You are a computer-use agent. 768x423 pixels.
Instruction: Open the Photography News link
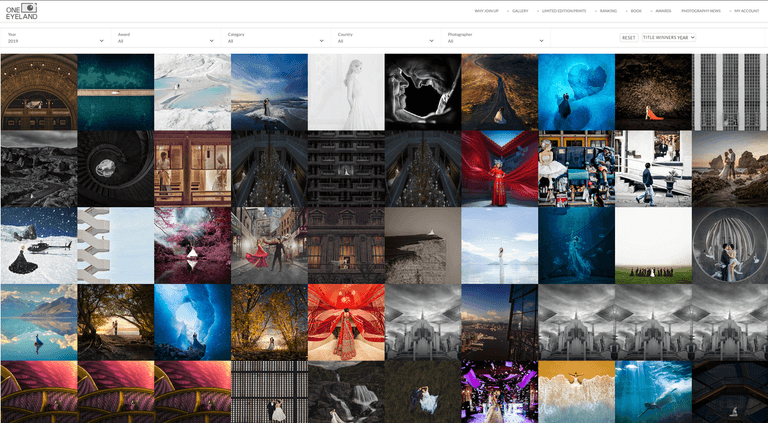[x=701, y=11]
